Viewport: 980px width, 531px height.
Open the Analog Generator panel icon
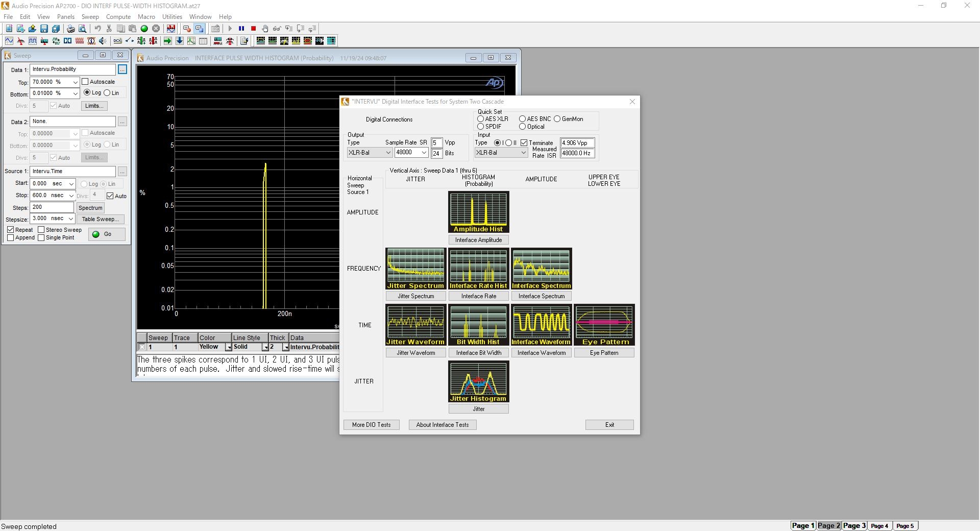point(9,41)
